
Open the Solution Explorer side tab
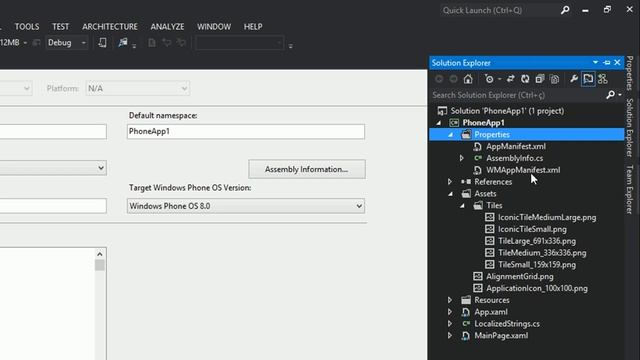[630, 127]
